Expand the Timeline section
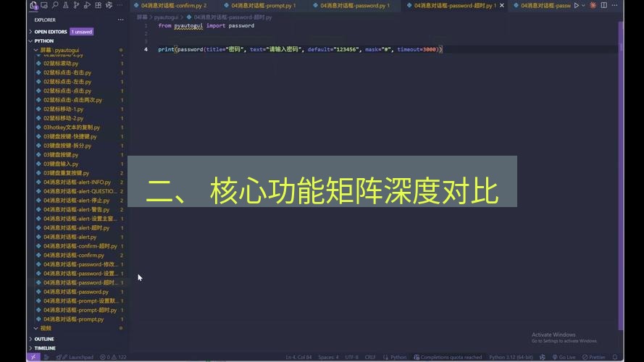 pos(45,348)
